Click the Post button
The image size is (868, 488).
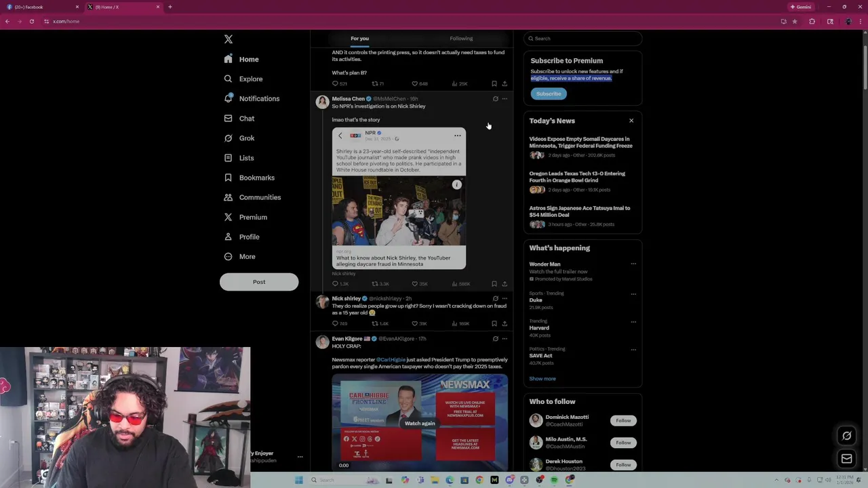(259, 282)
